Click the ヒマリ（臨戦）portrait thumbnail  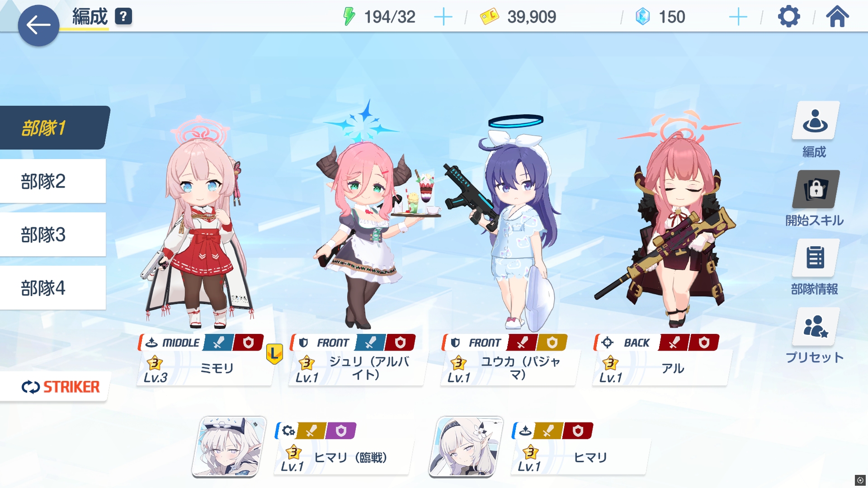[229, 447]
